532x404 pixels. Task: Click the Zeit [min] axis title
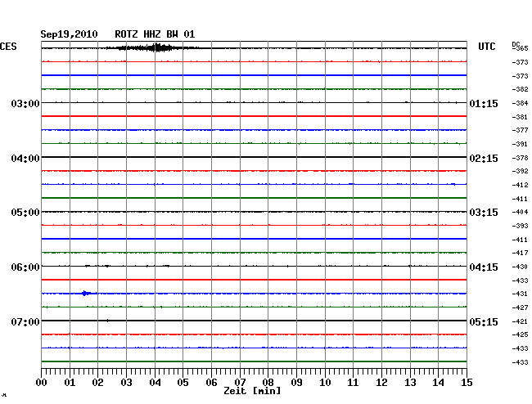252,391
